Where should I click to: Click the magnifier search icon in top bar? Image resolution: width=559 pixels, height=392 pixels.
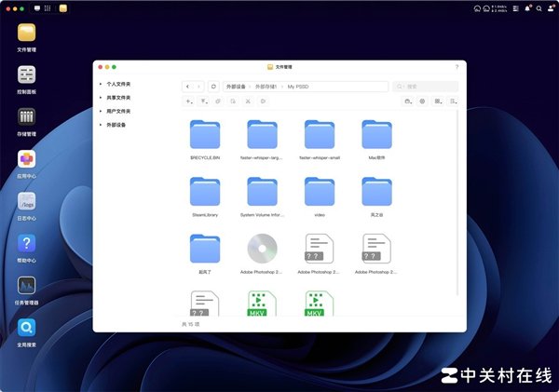tap(539, 8)
